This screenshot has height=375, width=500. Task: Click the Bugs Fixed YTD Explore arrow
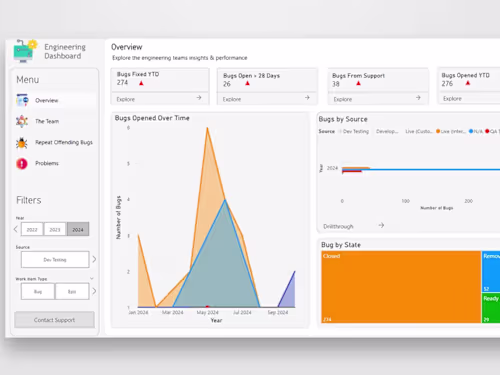coord(199,98)
